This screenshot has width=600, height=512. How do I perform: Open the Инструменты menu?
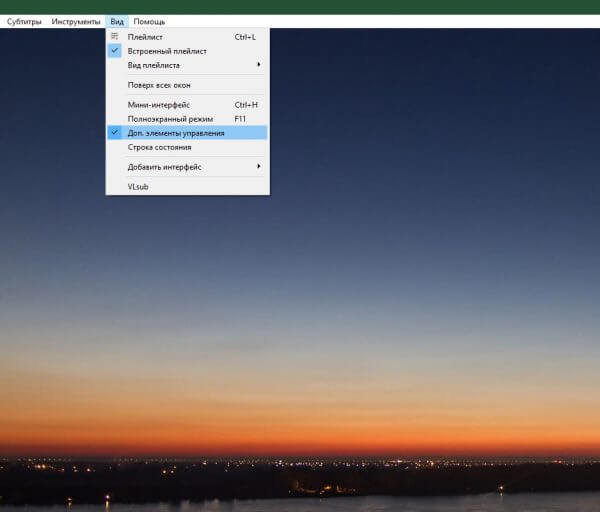coord(76,21)
